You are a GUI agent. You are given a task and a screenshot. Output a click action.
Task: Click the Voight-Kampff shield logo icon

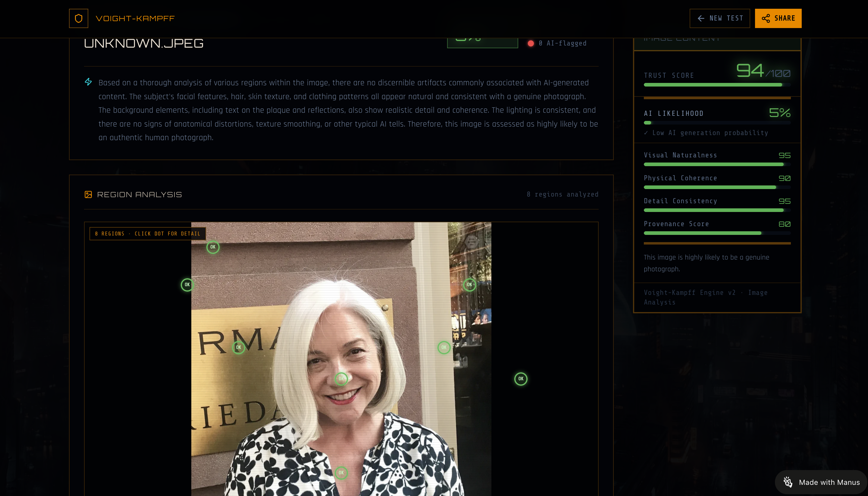pos(78,18)
